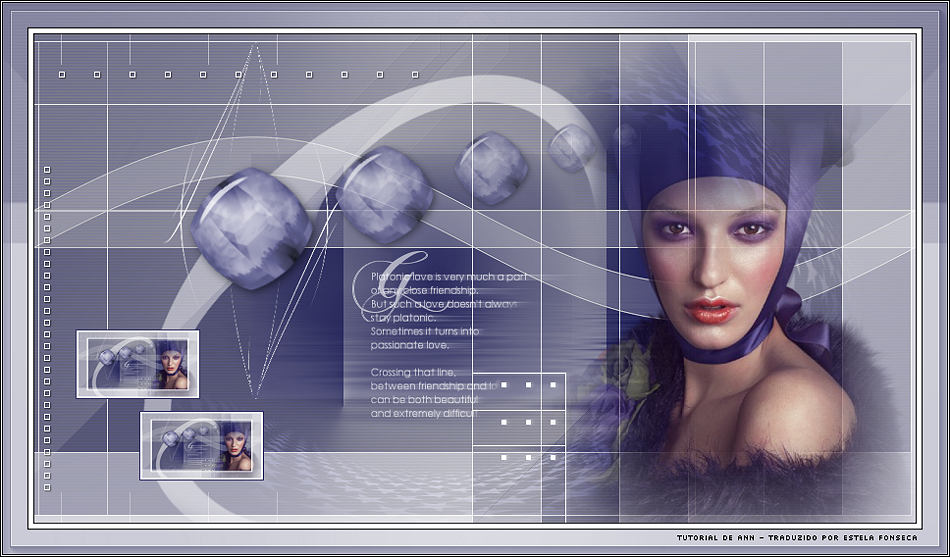Click the words "passionate love."
The image size is (950, 557).
410,345
